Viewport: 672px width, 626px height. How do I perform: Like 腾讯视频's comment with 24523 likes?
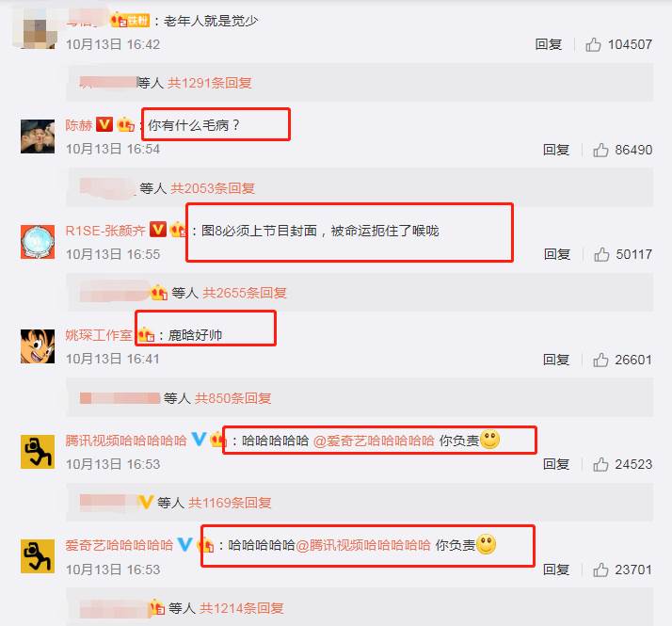point(600,464)
